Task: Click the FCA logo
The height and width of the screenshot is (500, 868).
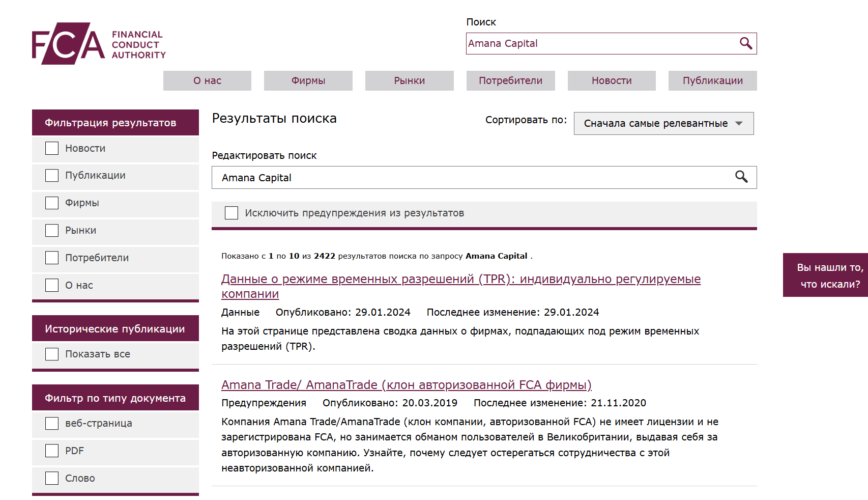Action: point(99,44)
